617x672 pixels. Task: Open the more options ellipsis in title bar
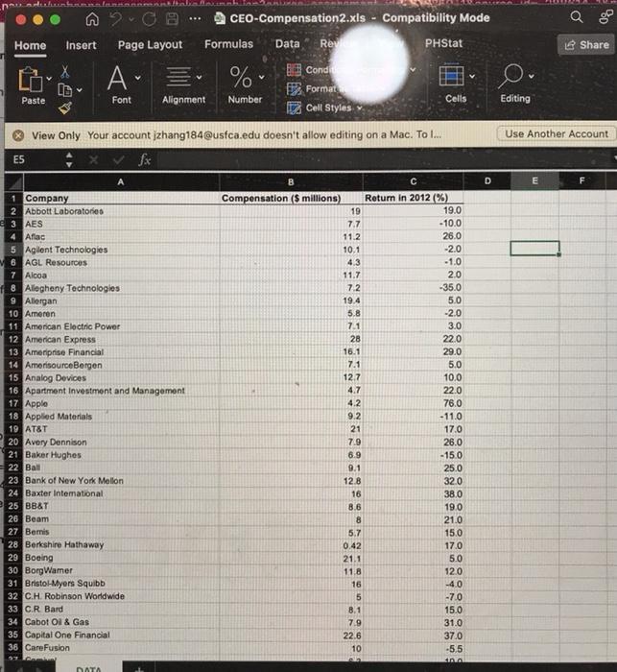pos(195,18)
